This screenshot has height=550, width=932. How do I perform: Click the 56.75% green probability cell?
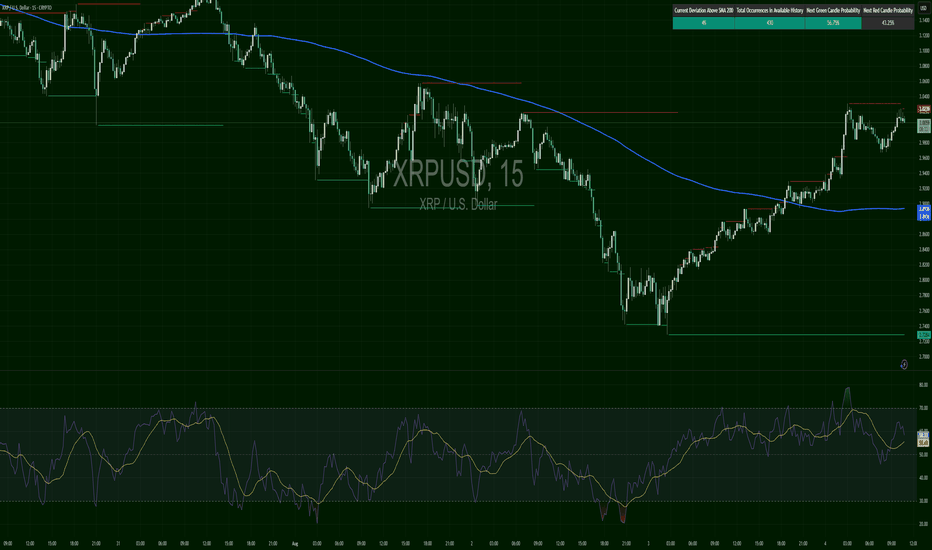point(833,23)
